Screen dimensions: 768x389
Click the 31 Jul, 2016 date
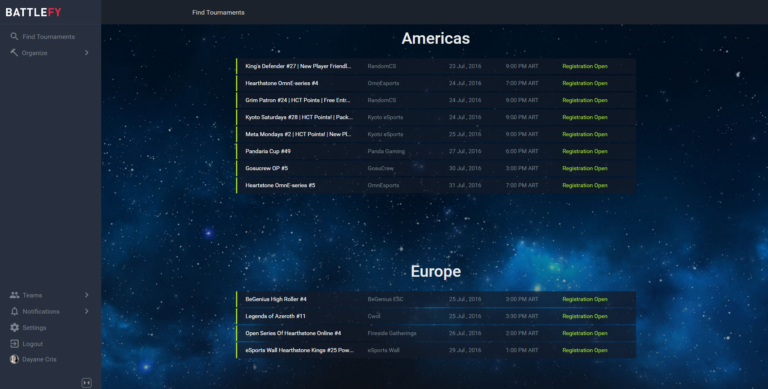click(x=465, y=185)
